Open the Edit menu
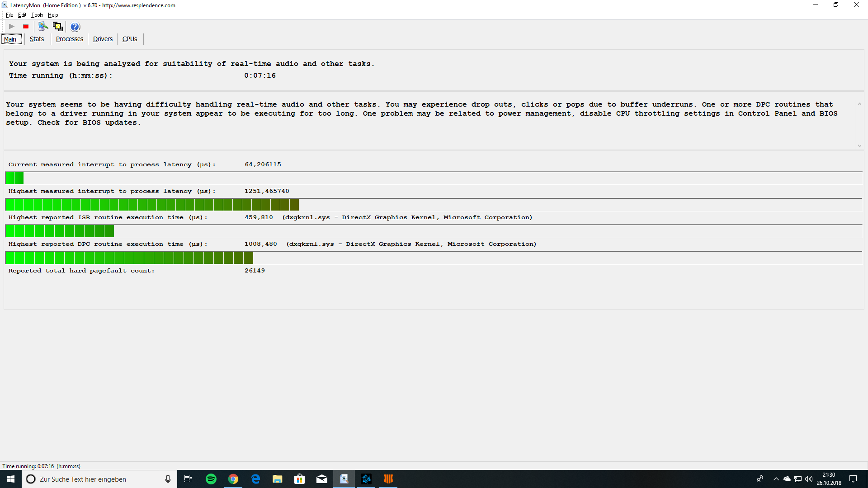 point(22,15)
